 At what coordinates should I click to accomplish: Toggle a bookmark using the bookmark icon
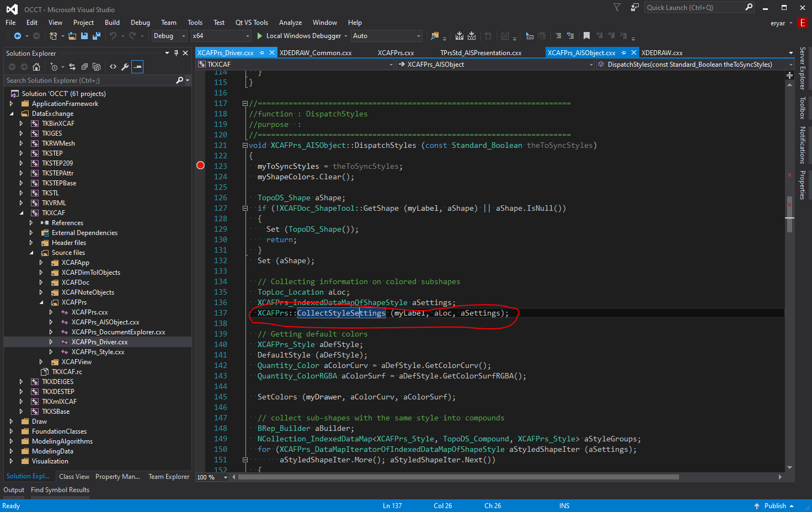pos(586,36)
